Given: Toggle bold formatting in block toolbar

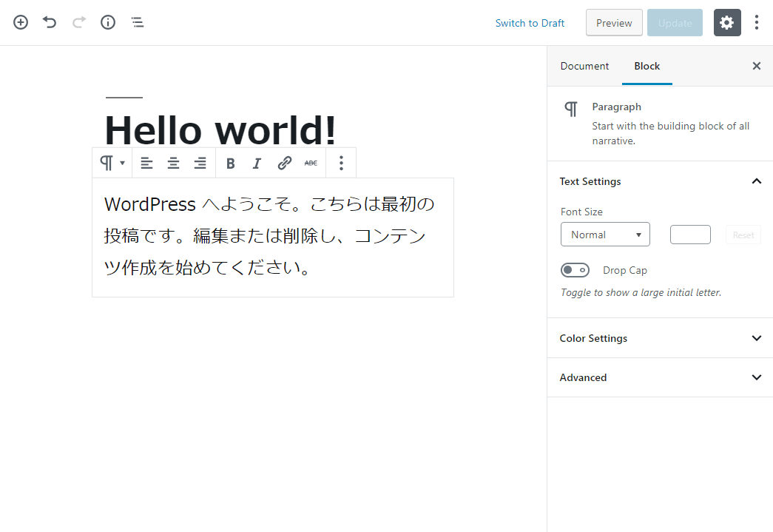Looking at the screenshot, I should click(x=230, y=164).
